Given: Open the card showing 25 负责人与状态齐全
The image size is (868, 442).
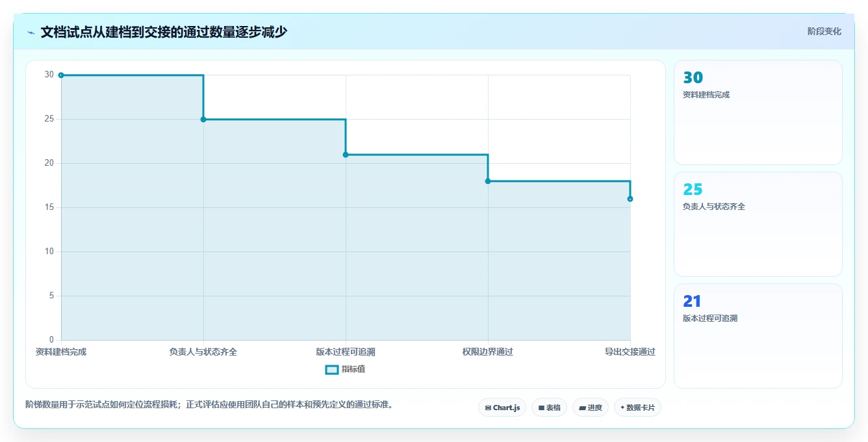Looking at the screenshot, I should pos(758,224).
